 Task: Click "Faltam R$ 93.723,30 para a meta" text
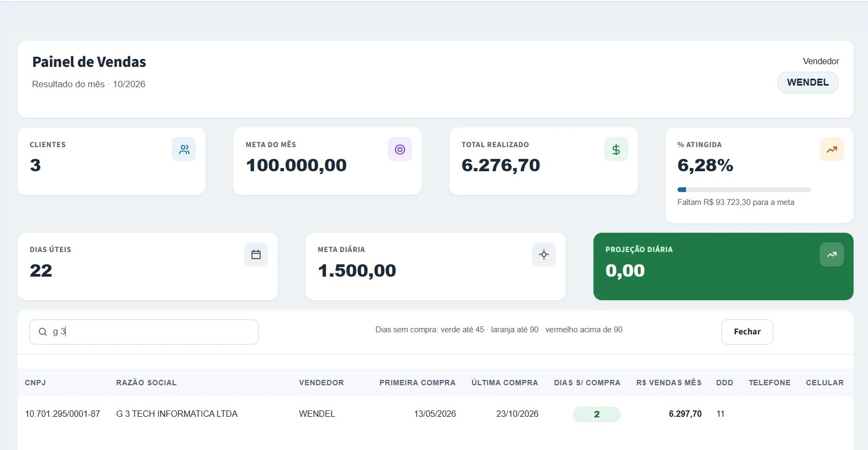(736, 202)
